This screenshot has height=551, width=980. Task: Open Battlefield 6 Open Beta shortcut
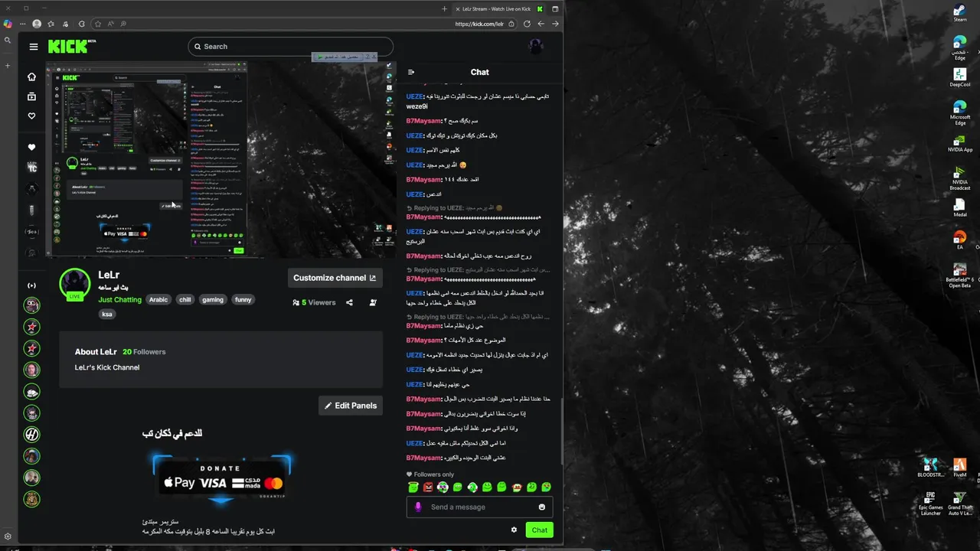(959, 276)
